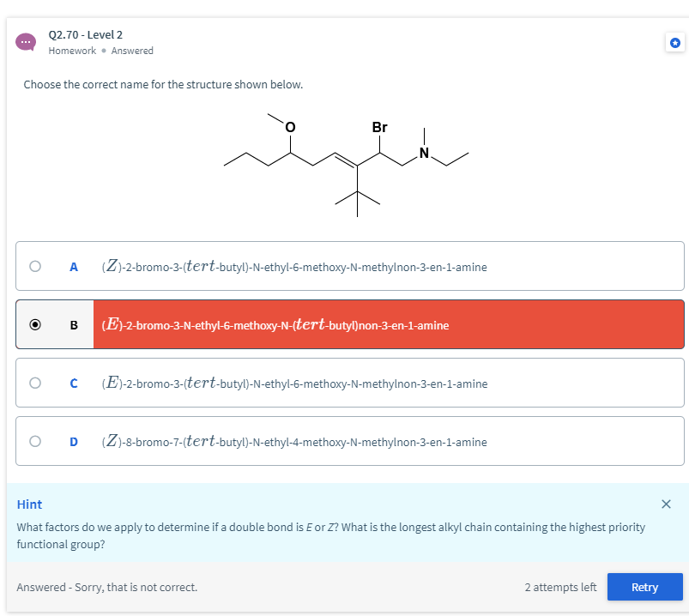This screenshot has width=689, height=616.
Task: Click the nitrogen atom in the structure
Action: [422, 152]
